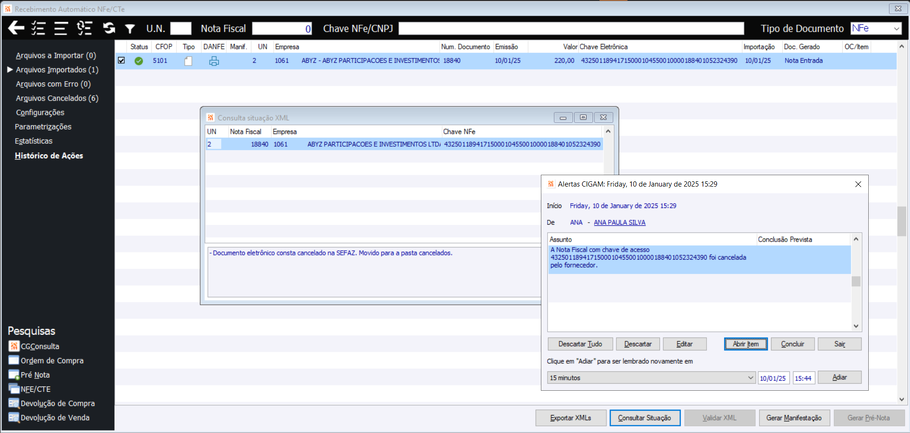The width and height of the screenshot is (910, 433).
Task: Click the main list vertical scrollbar thumb
Action: [x=902, y=221]
